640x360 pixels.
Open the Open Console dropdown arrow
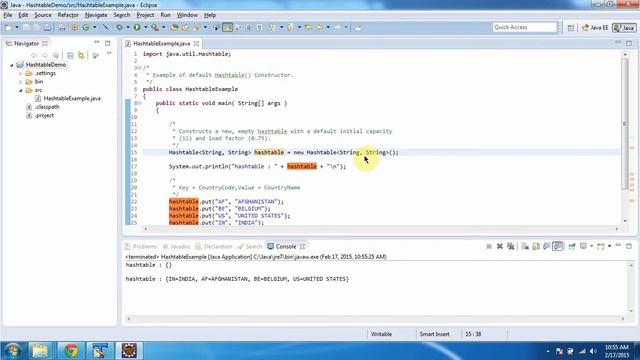click(x=609, y=246)
